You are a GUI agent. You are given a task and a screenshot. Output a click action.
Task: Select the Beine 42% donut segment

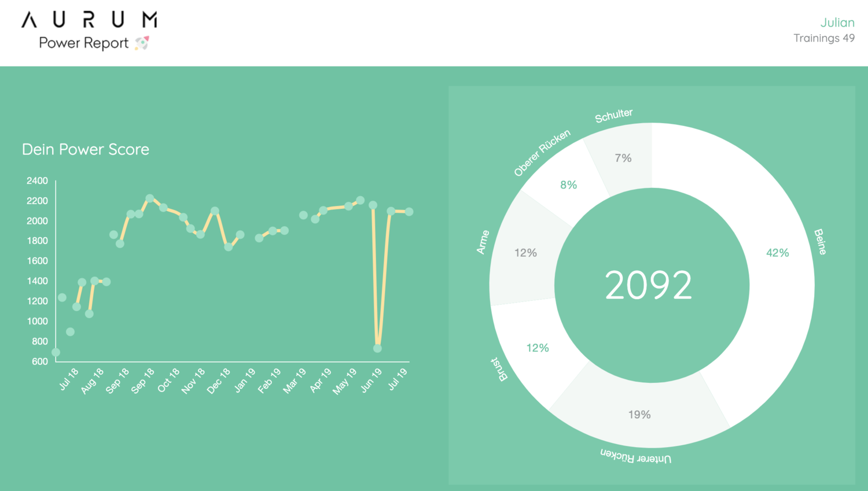pos(777,253)
